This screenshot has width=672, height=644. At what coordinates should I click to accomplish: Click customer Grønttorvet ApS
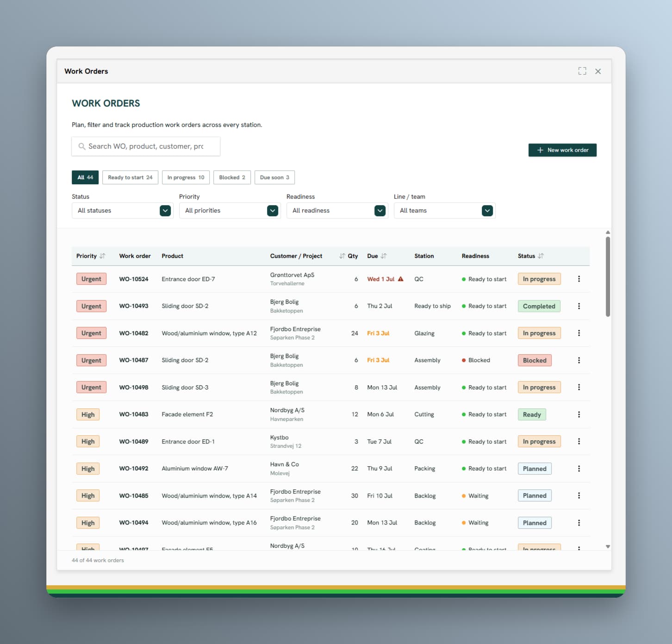coord(292,275)
